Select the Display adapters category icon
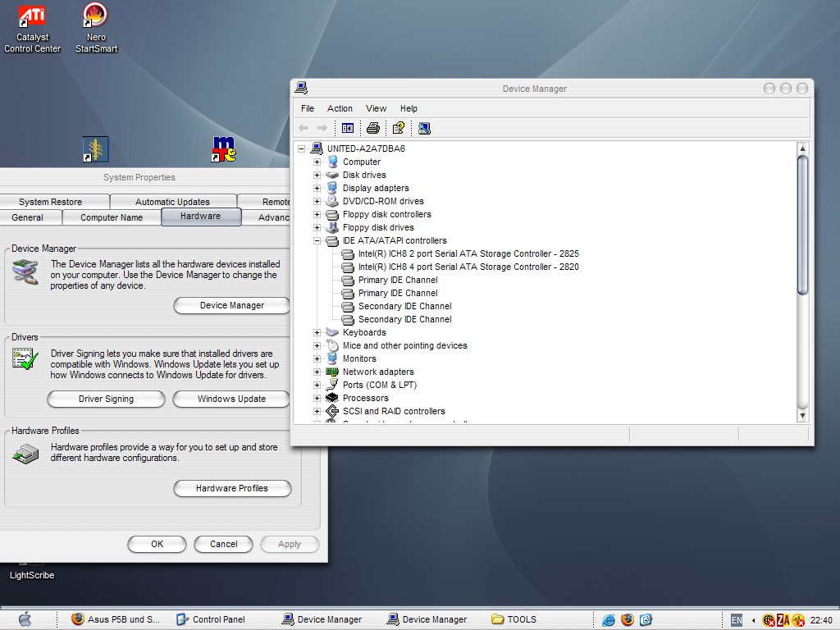Screen dimensions: 840x630 coord(332,188)
